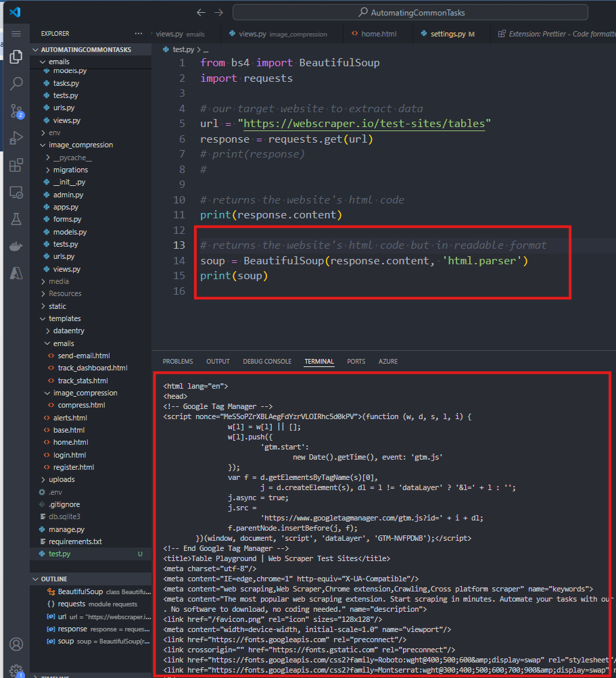
Task: Open Run and Debug view
Action: tap(16, 139)
